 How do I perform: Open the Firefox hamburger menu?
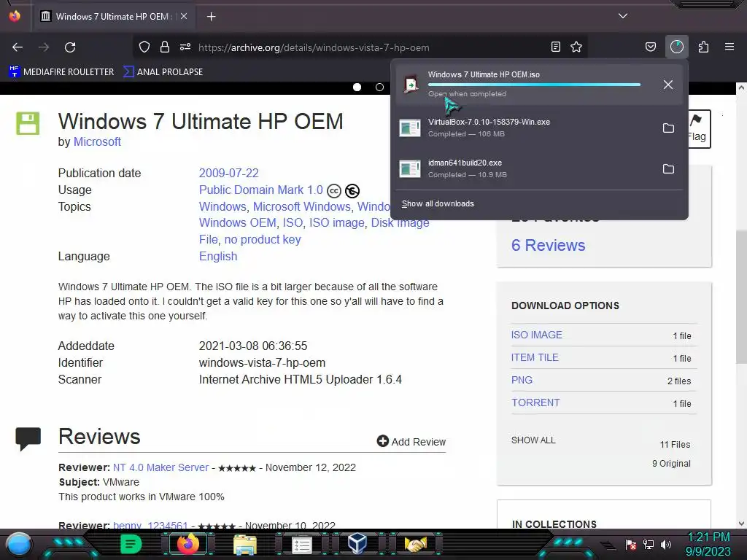click(729, 47)
